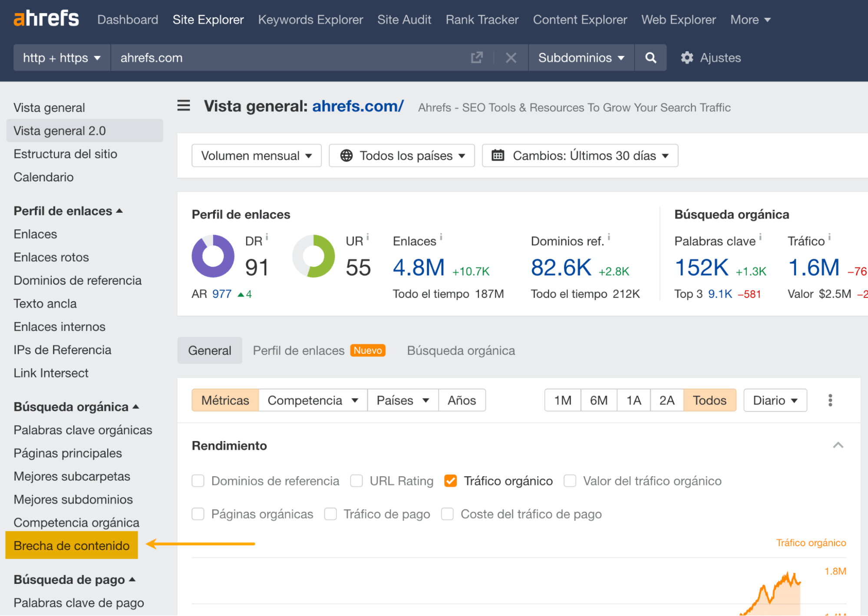868x616 pixels.
Task: Collapse the Rendimiento panel chevron
Action: (x=838, y=445)
